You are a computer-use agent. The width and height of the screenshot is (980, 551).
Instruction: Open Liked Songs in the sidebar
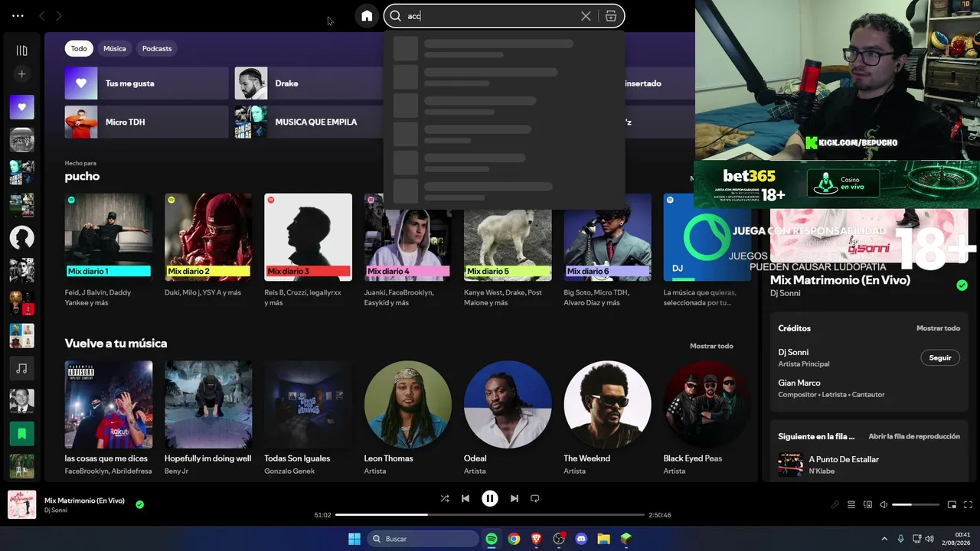(21, 107)
